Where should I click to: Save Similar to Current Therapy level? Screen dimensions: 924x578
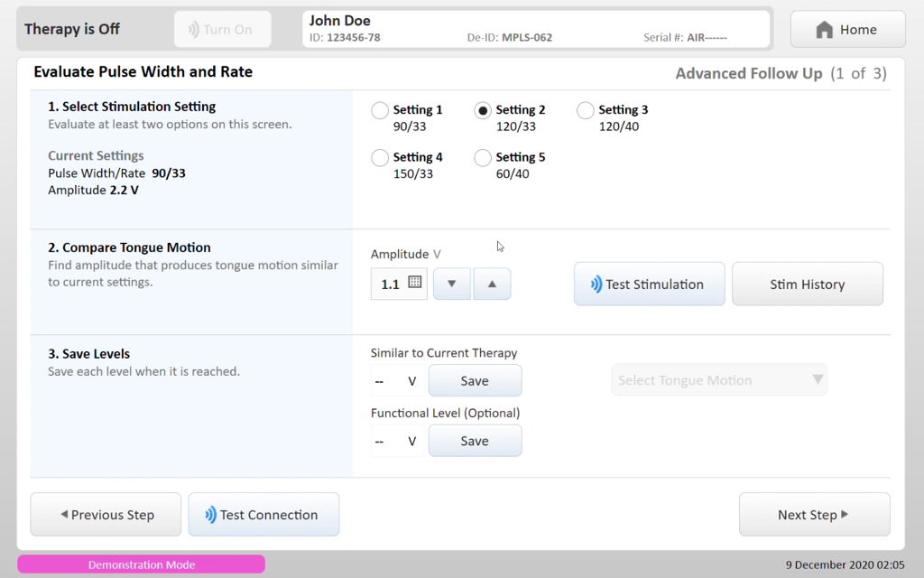(x=475, y=380)
